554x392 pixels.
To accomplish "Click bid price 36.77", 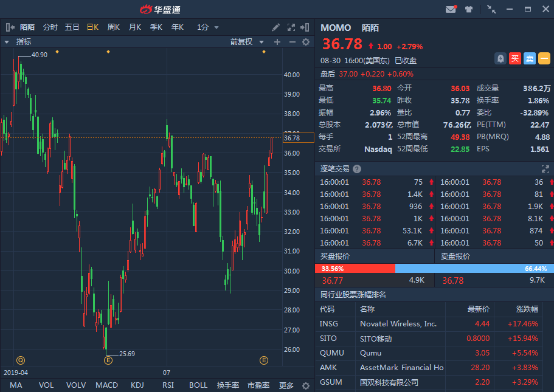I will [333, 280].
